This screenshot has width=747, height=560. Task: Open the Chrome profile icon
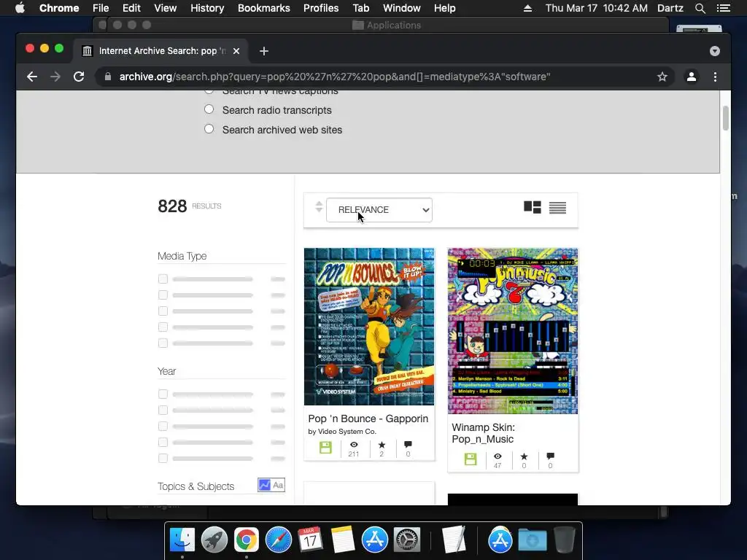[692, 77]
